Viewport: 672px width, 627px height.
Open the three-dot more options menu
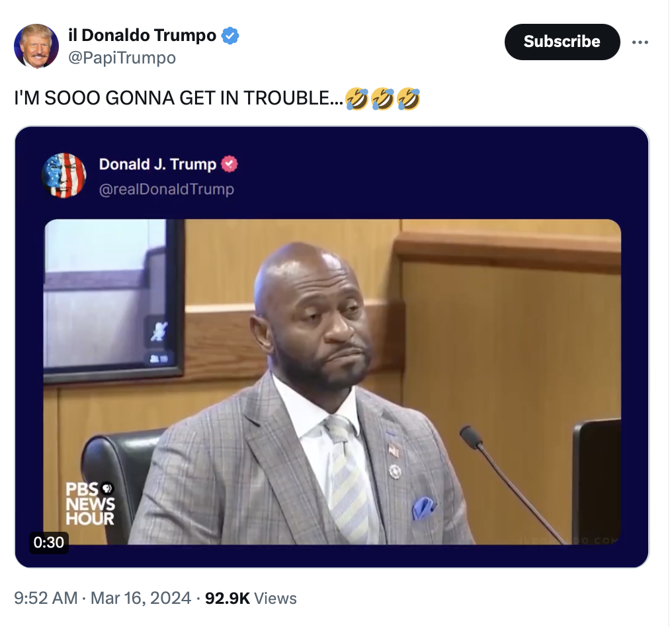[x=640, y=42]
